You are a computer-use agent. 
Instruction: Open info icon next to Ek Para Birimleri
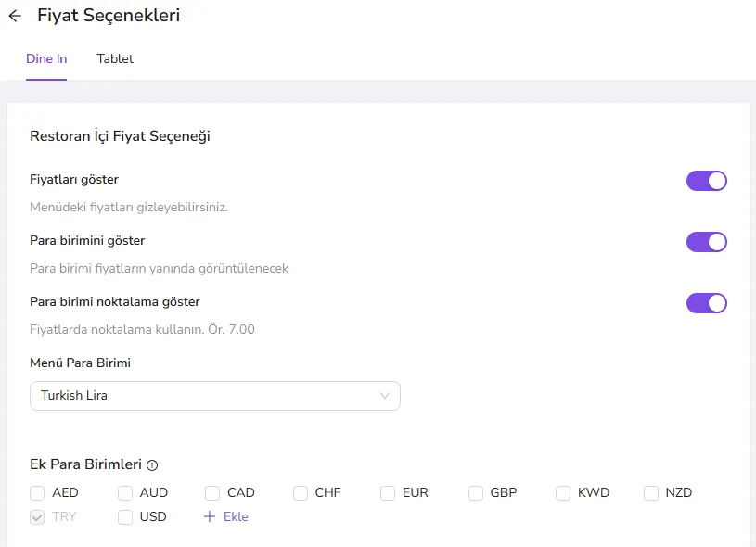(152, 465)
